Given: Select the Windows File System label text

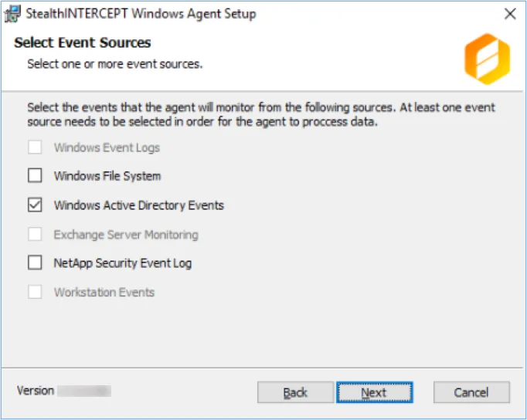Looking at the screenshot, I should pos(107,176).
